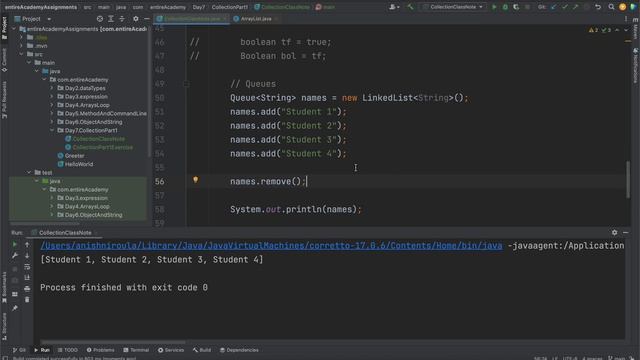Open the Services tool window
640x360 pixels.
[171, 350]
